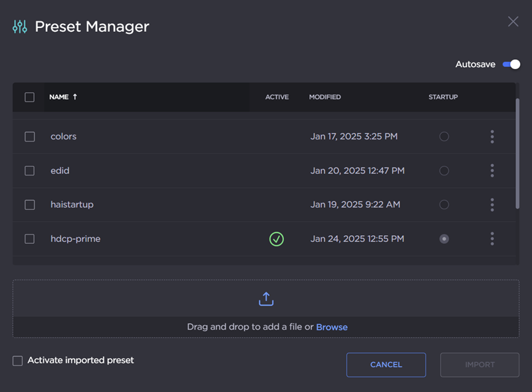532x392 pixels.
Task: Click the preset list vertical scrollbar
Action: coord(517,153)
